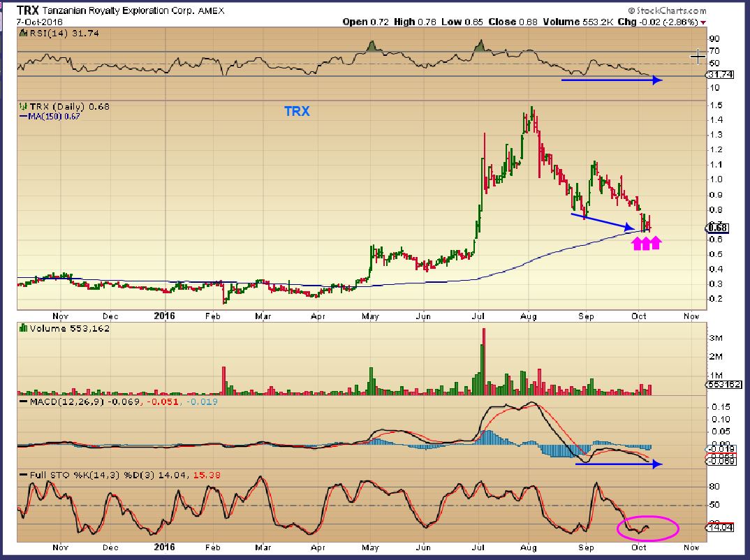Click the early February red volume spike
Screen dimensions: 750x560
coord(223,381)
